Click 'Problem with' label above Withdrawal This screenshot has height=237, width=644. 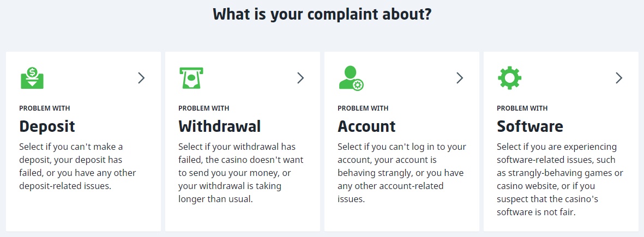(x=204, y=108)
